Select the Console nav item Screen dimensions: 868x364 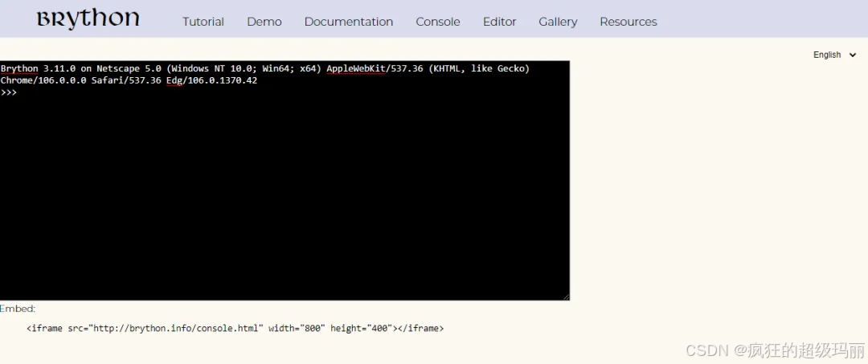438,22
